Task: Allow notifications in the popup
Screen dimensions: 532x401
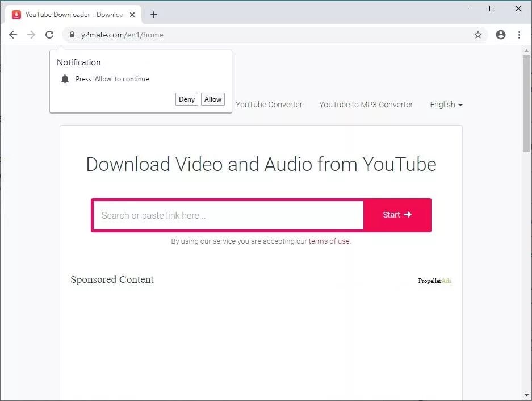Action: coord(213,99)
